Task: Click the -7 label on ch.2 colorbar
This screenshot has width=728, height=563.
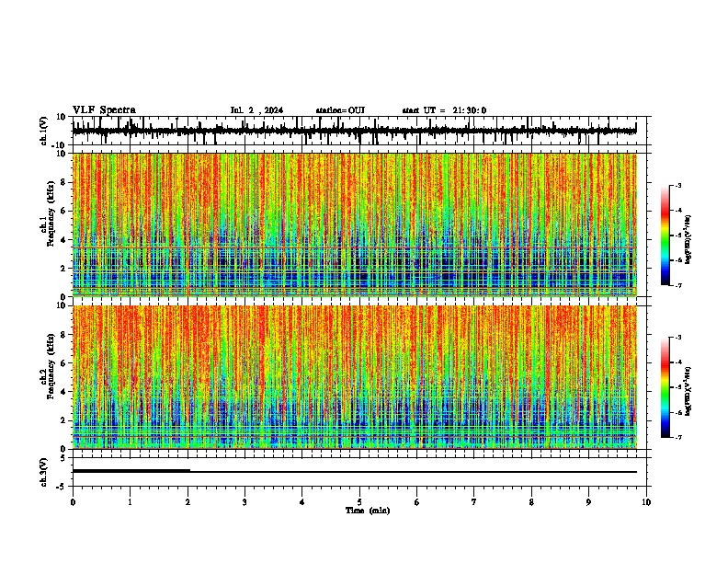Action: tap(678, 437)
